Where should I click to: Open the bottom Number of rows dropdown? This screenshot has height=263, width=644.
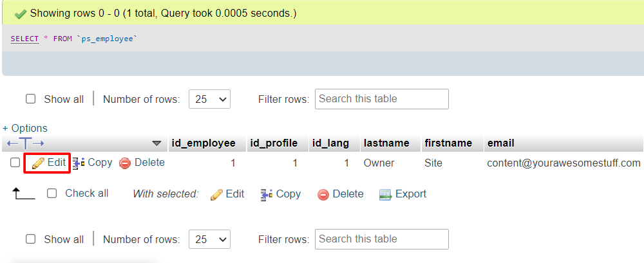click(209, 239)
